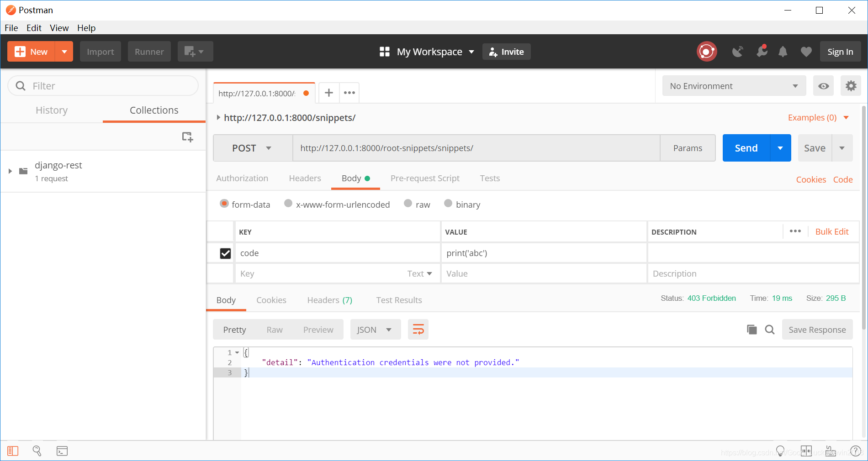Open the No Environment dropdown
868x461 pixels.
[734, 86]
